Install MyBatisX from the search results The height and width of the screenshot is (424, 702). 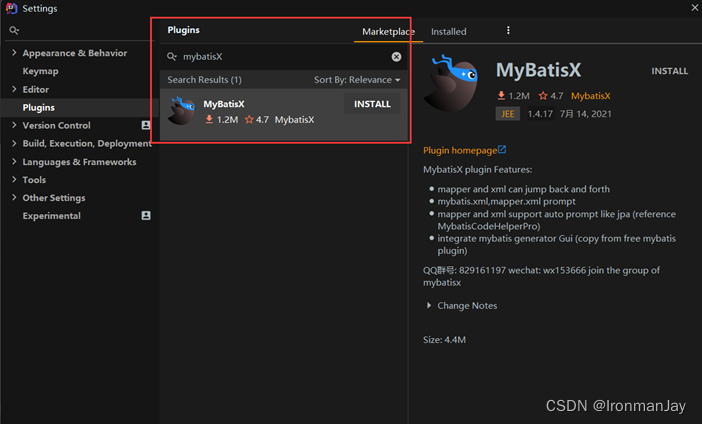click(372, 104)
